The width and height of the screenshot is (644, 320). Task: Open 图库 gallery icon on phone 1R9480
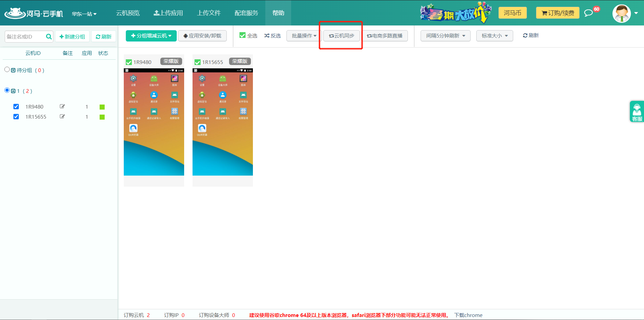[174, 79]
